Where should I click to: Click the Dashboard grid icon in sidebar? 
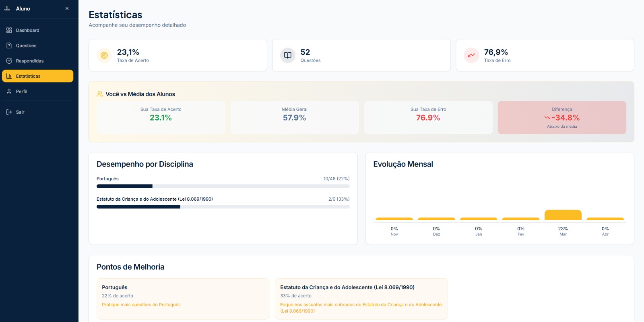[9, 30]
